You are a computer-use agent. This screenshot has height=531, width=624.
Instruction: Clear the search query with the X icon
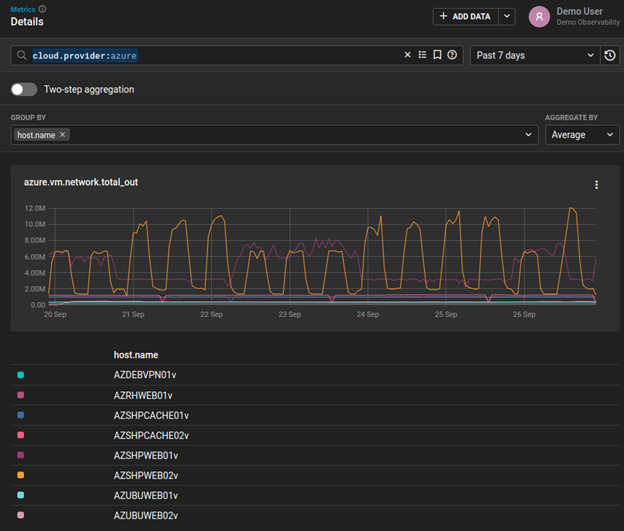pyautogui.click(x=407, y=55)
